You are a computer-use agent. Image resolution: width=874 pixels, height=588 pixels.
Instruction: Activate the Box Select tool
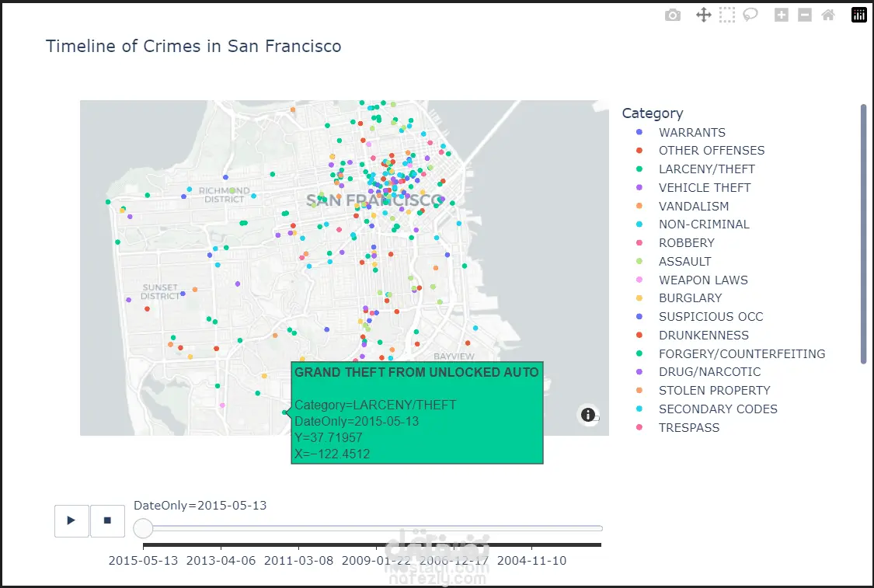pos(726,15)
